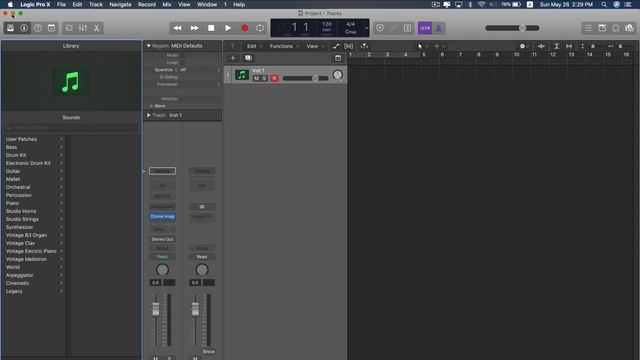Toggle the Inspector button in the control bar
This screenshot has height=360, width=640.
(24, 28)
